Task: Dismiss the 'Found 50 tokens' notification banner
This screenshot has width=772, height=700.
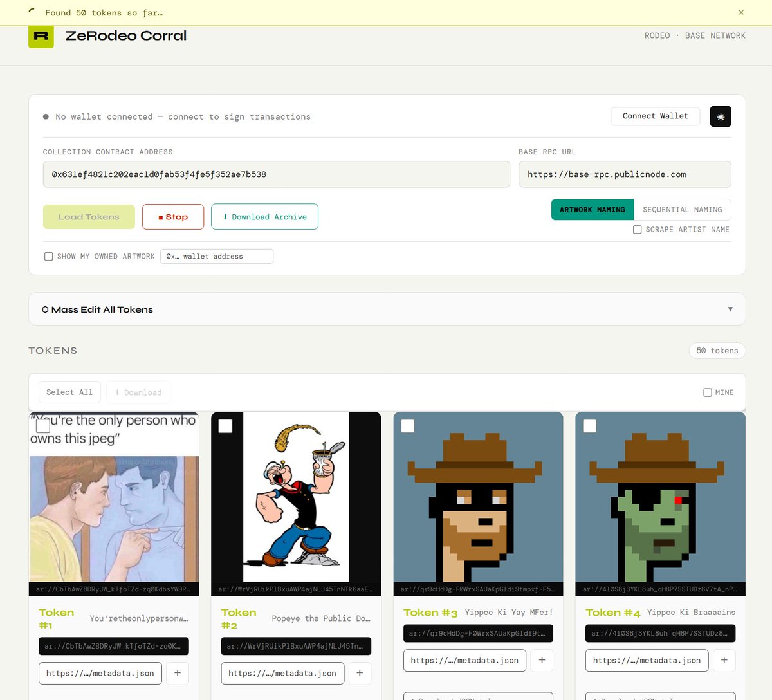Action: point(741,12)
